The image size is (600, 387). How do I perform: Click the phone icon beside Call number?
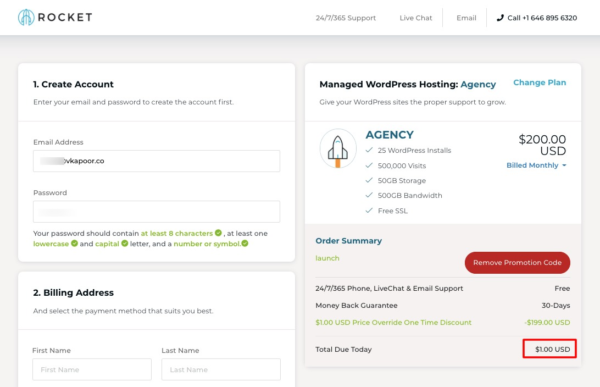pos(500,18)
